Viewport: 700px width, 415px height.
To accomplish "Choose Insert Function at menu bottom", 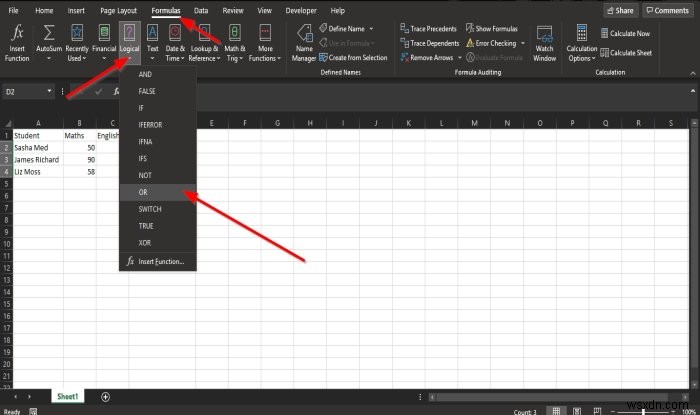I will point(158,261).
